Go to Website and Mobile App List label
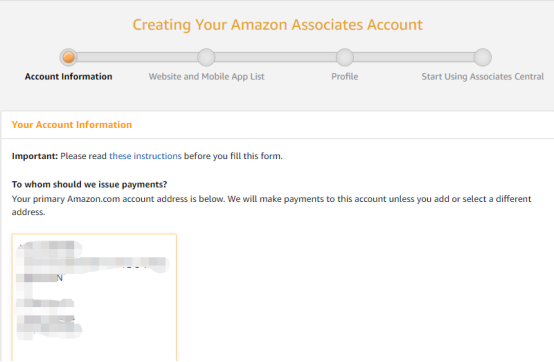Image resolution: width=554 pixels, height=362 pixels. tap(206, 77)
